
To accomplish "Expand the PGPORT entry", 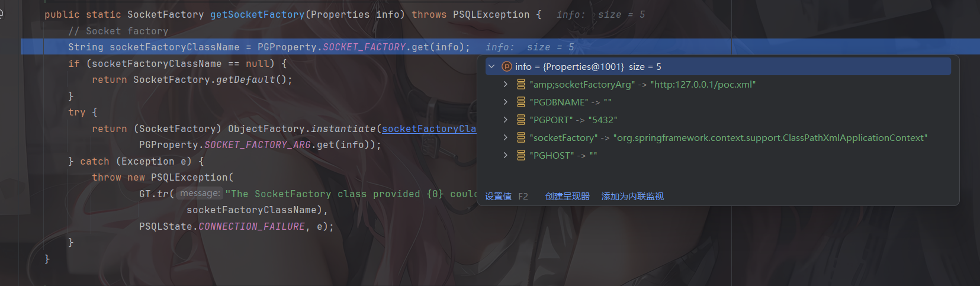I will point(505,120).
